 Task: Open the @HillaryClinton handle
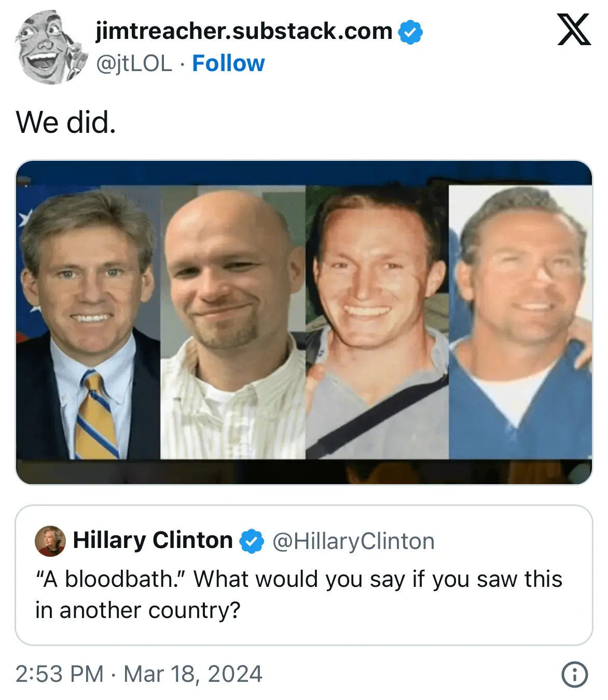pyautogui.click(x=353, y=541)
